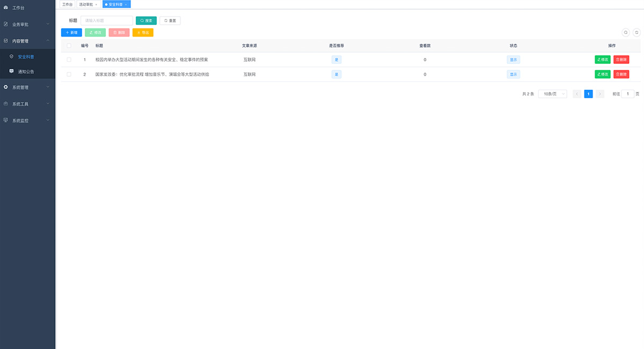Image resolution: width=644 pixels, height=349 pixels.
Task: Select the checkbox for row 1
Action: [69, 60]
